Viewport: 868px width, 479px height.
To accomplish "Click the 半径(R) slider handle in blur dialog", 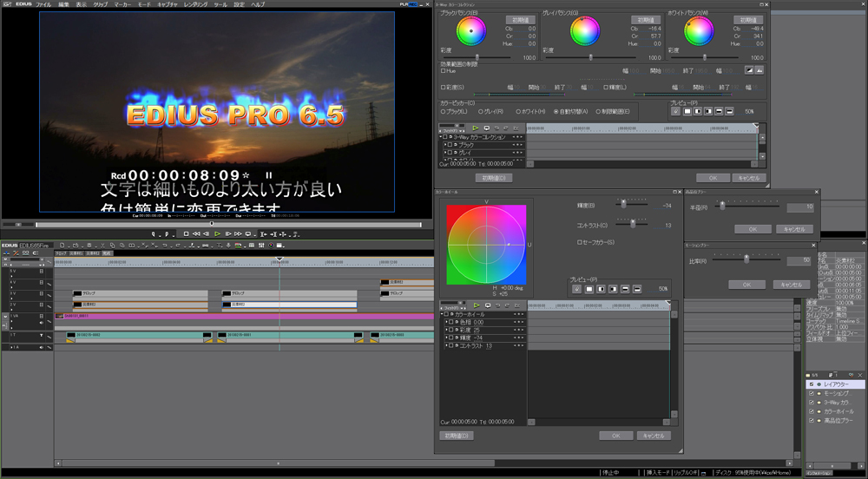I will [722, 206].
